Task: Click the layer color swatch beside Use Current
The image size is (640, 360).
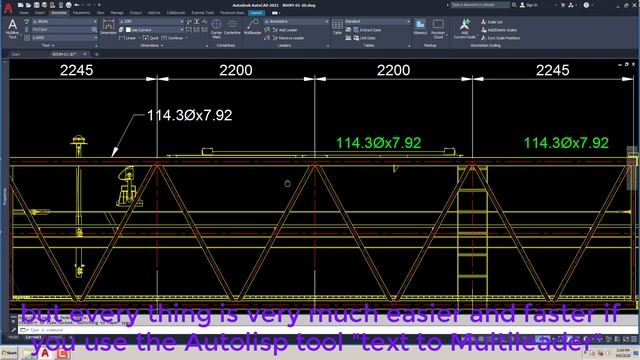Action: [128, 30]
